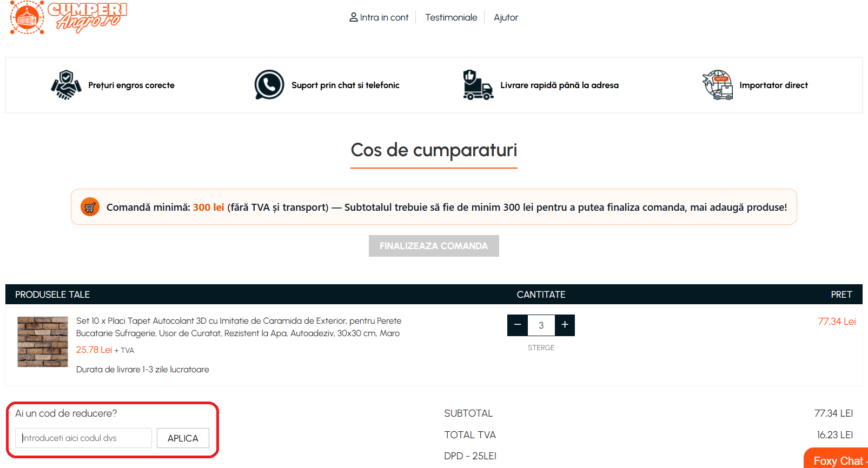Click the delivery truck icon
868x468 pixels.
click(478, 85)
